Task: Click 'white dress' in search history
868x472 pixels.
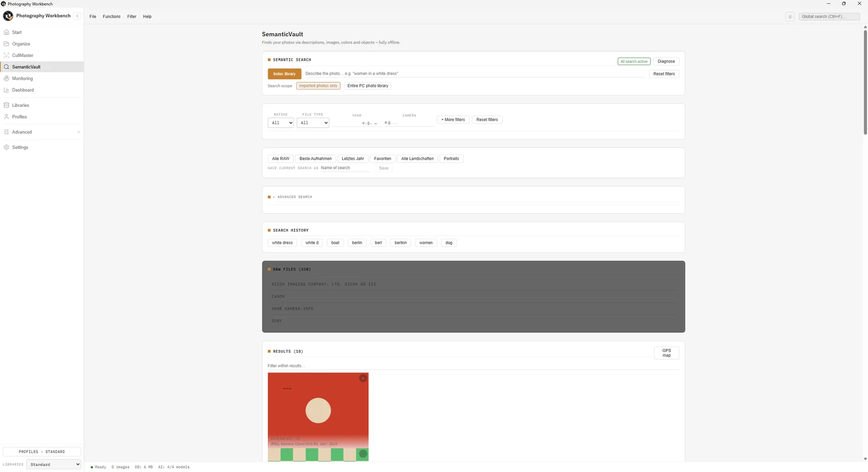Action: (x=282, y=243)
